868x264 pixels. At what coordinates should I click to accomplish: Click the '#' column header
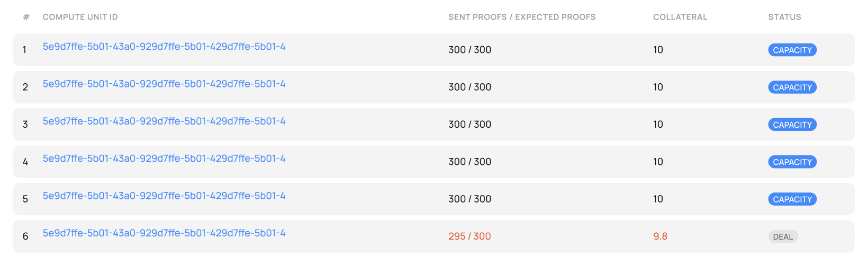(26, 17)
